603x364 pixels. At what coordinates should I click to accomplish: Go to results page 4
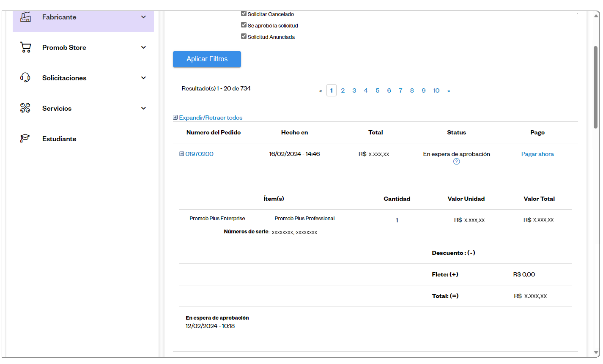click(x=366, y=90)
